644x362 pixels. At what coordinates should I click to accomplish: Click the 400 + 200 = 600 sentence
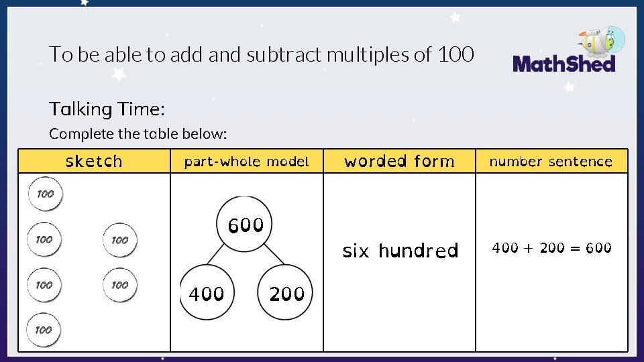pyautogui.click(x=551, y=247)
